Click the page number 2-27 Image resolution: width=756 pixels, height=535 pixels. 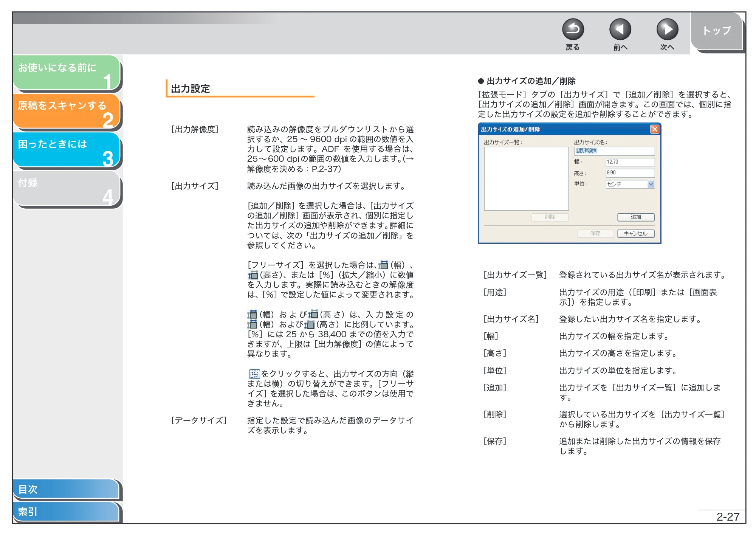tap(728, 517)
